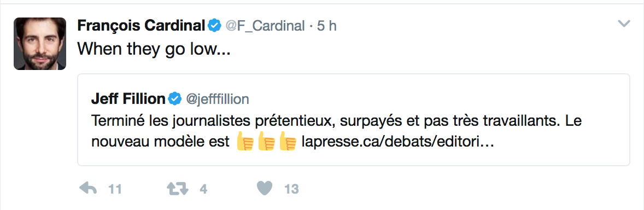Click the retweet count 4
The width and height of the screenshot is (644, 210).
[203, 189]
